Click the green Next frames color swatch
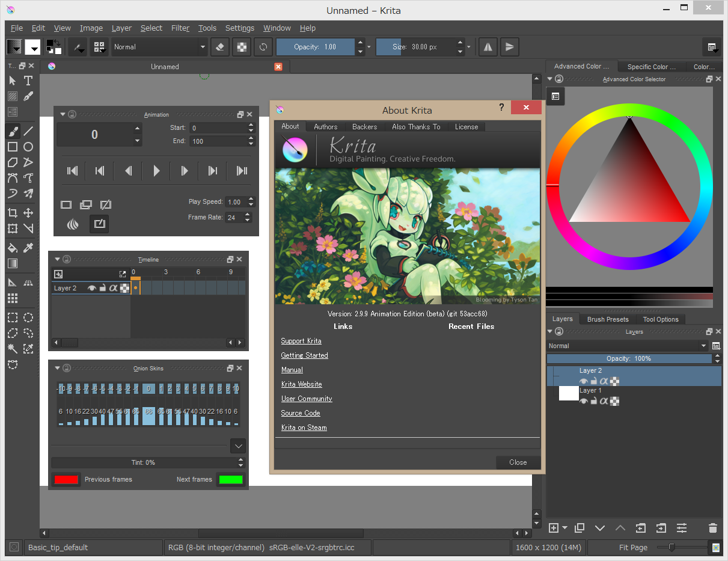The height and width of the screenshot is (561, 728). (x=230, y=479)
